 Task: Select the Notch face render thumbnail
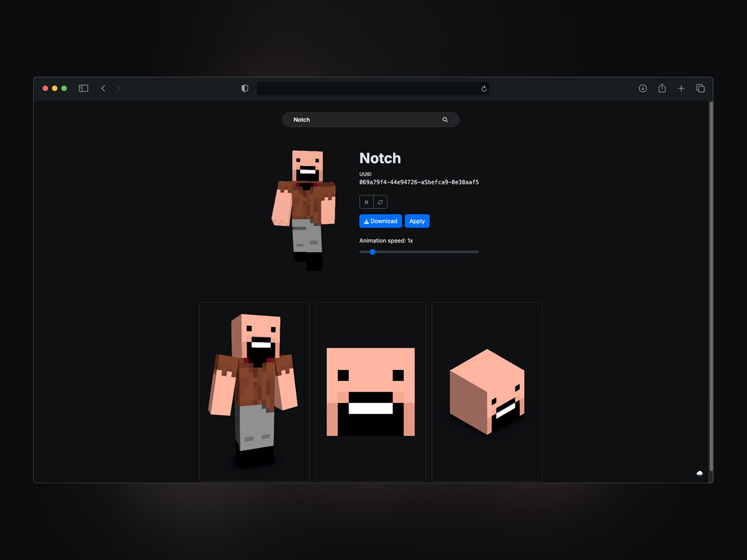(370, 391)
